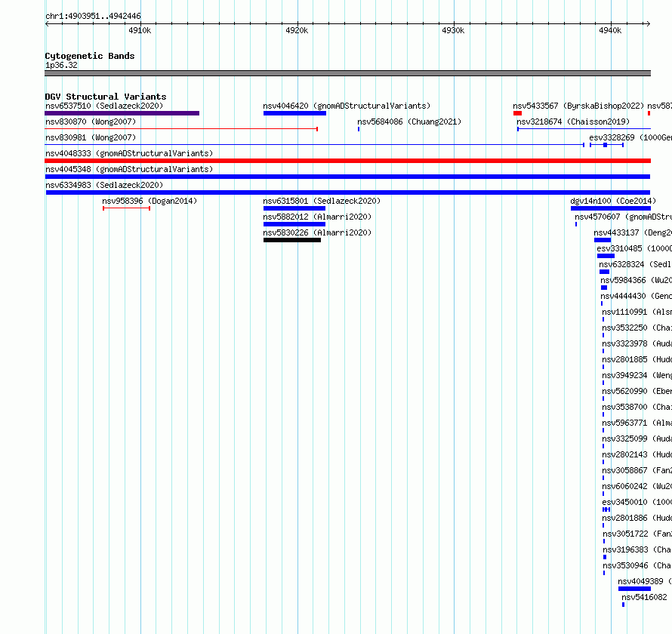Click the blue bar under nsv4045348
This screenshot has width=672, height=634.
[347, 177]
